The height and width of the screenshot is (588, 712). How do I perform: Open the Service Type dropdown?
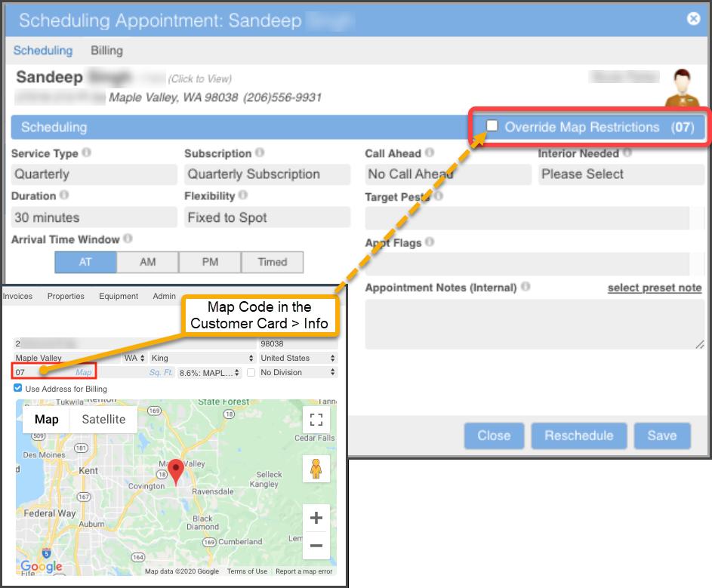pyautogui.click(x=94, y=174)
